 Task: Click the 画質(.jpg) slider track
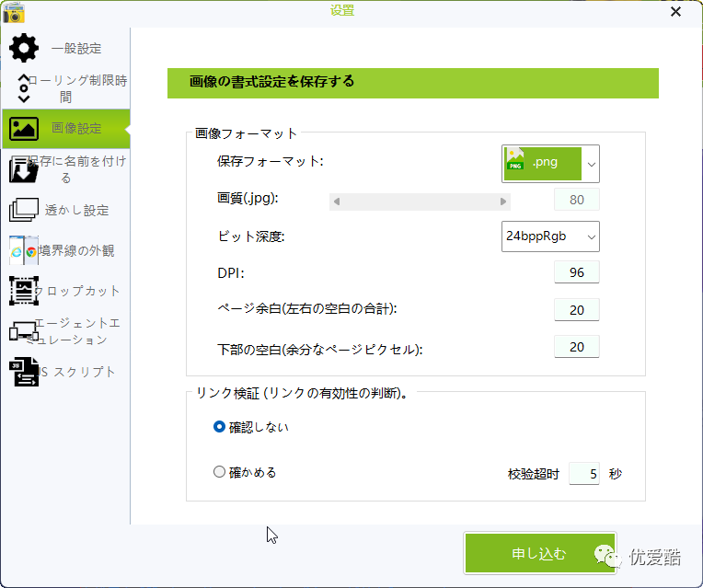pyautogui.click(x=420, y=202)
